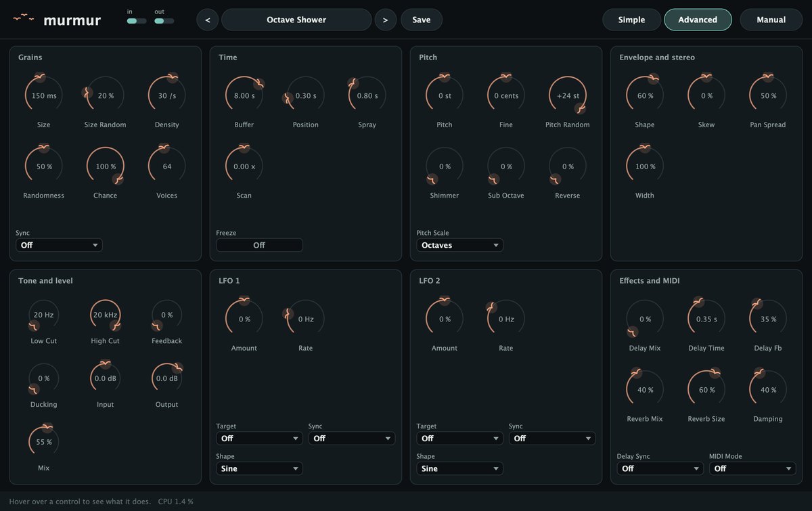Open the Octave Shower preset name field
Screen dimensions: 812x511
296,20
